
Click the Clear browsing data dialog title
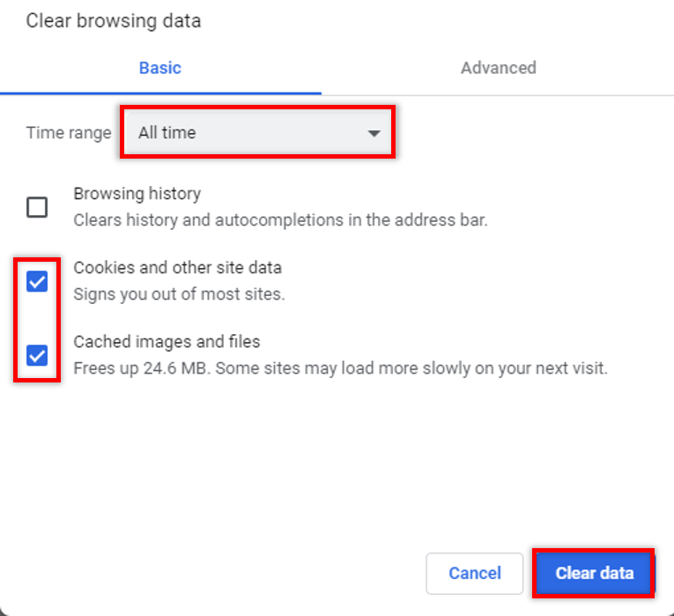coord(114,20)
